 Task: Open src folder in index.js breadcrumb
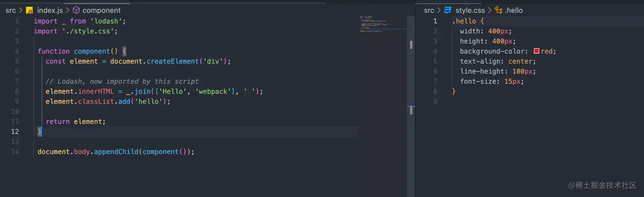[x=11, y=10]
